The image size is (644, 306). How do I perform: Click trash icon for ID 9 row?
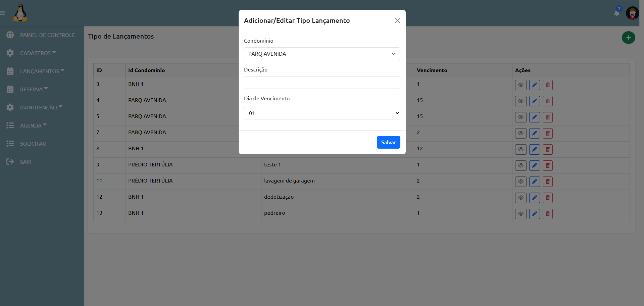[x=547, y=165]
